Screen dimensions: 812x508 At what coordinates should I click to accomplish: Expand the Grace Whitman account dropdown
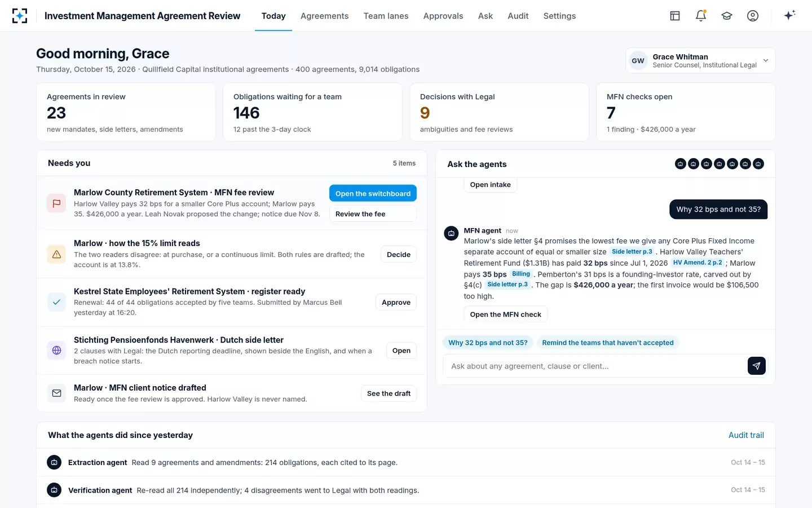click(700, 60)
